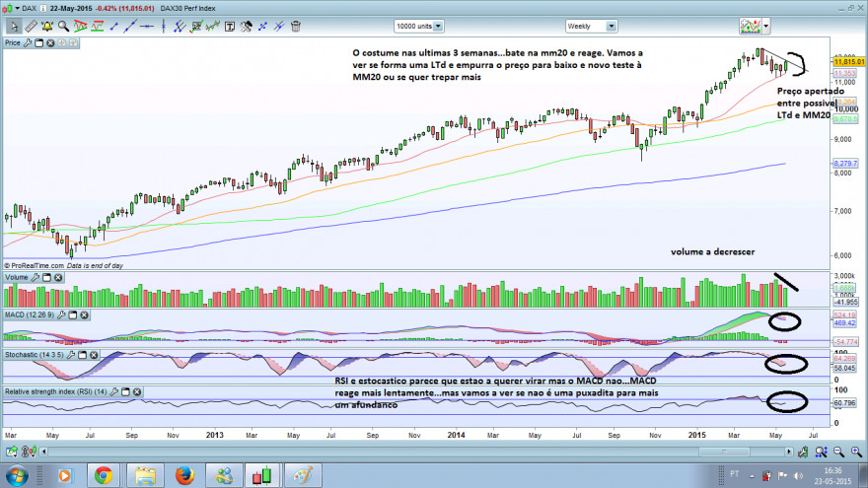Click the Price panel label
This screenshot has height=488, width=868.
pyautogui.click(x=13, y=42)
